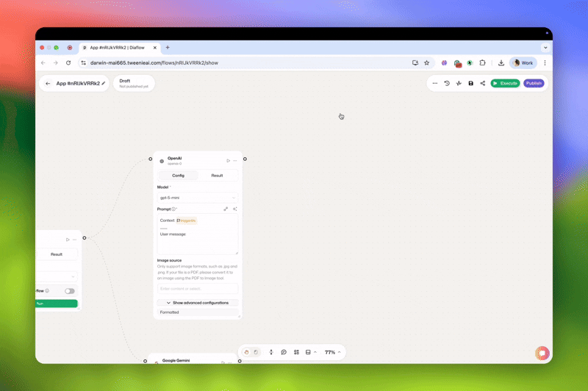Image resolution: width=588 pixels, height=391 pixels.
Task: Click the OpenAI node right connector dot
Action: tap(245, 159)
